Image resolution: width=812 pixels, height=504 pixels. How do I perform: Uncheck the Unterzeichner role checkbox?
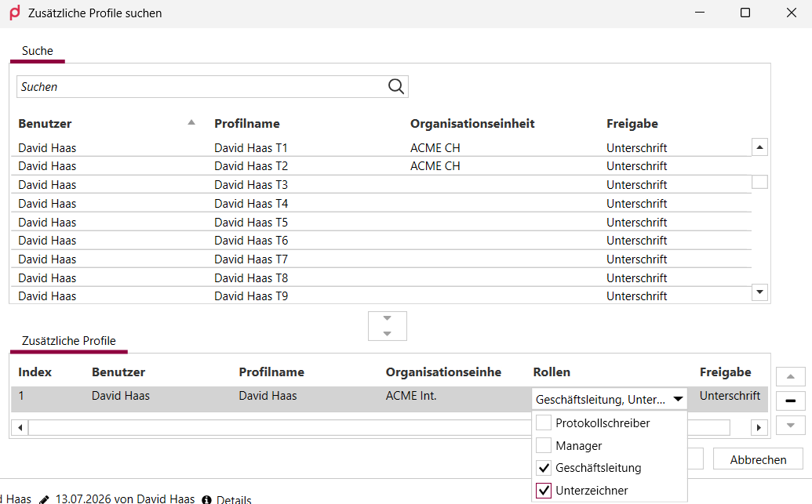pos(543,490)
